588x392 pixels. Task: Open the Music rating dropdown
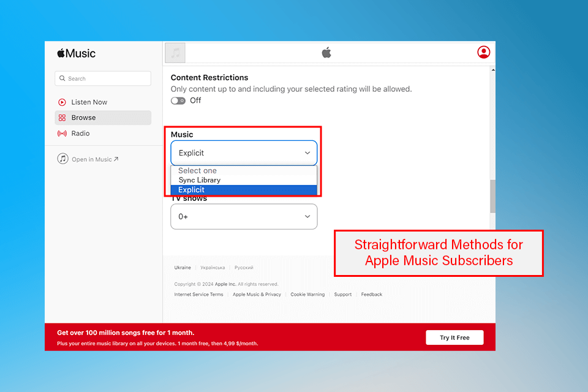point(244,153)
